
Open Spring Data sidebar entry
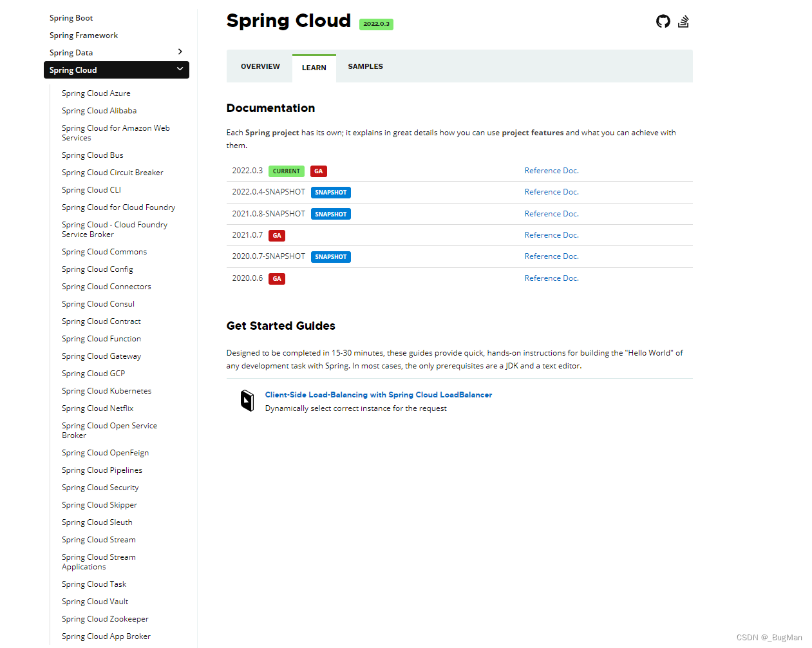click(x=71, y=53)
